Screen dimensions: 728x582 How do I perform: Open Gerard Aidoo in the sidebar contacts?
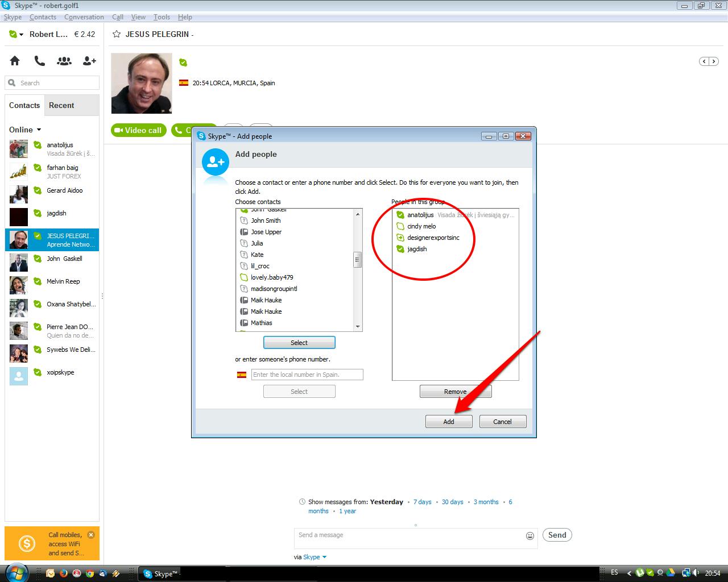(x=52, y=194)
